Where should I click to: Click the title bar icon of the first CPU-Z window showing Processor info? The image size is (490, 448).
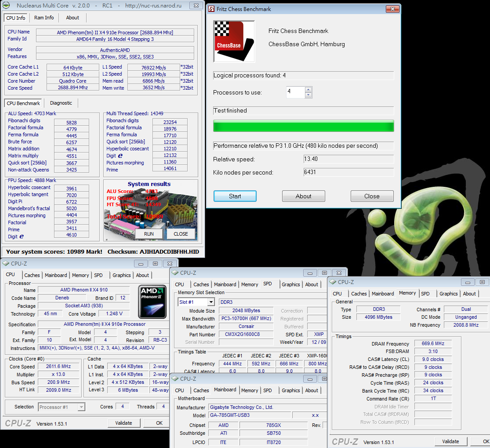(x=6, y=263)
